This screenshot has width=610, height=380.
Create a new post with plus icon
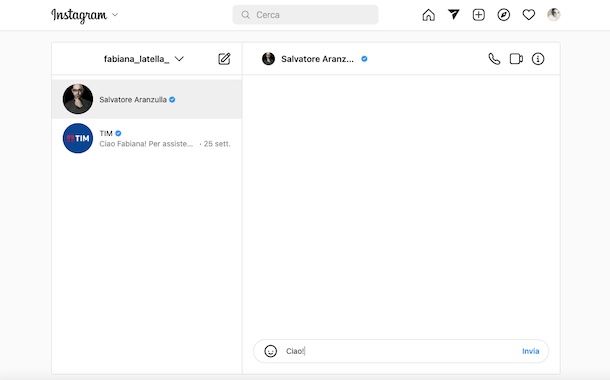tap(479, 15)
